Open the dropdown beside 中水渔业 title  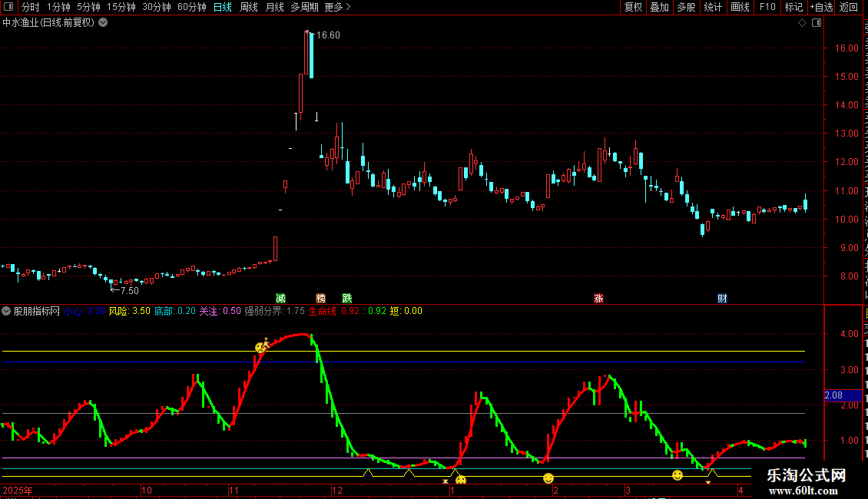[103, 23]
